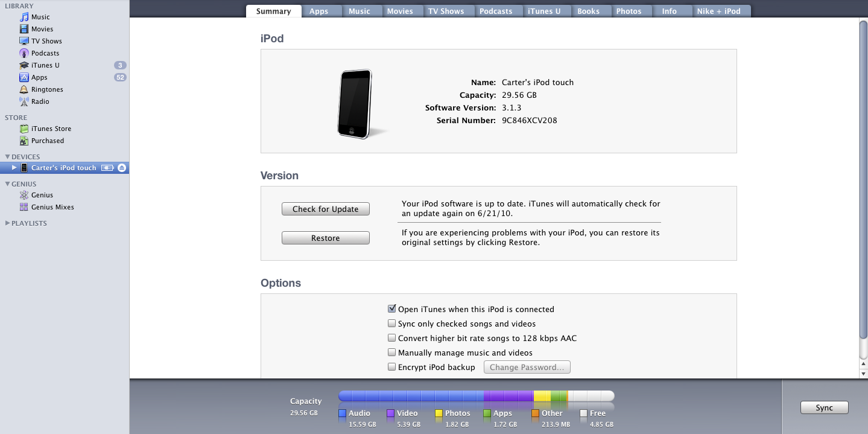Click the Change Password button
868x434 pixels.
[527, 367]
